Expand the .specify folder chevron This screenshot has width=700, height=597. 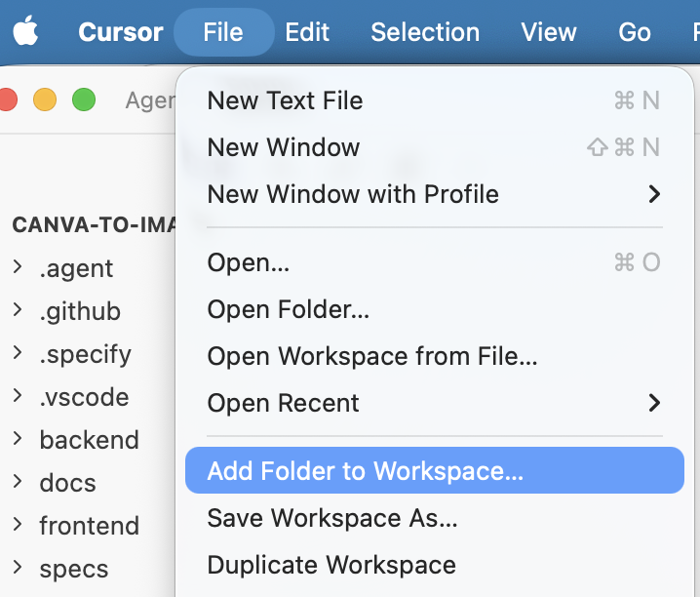[18, 352]
